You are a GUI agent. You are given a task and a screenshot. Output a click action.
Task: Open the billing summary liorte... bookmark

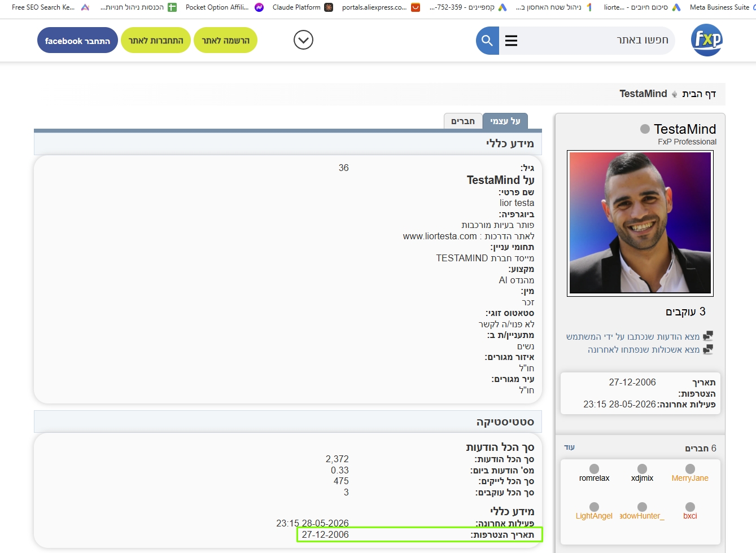coord(642,7)
